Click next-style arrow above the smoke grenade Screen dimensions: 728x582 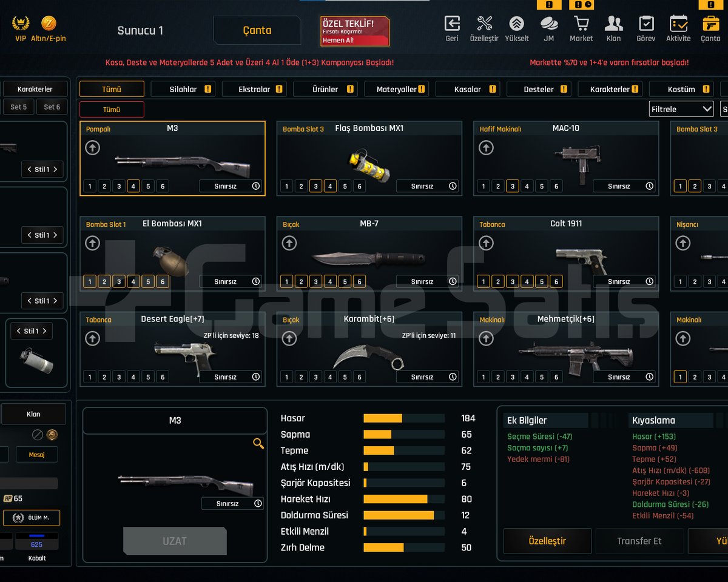(x=45, y=331)
